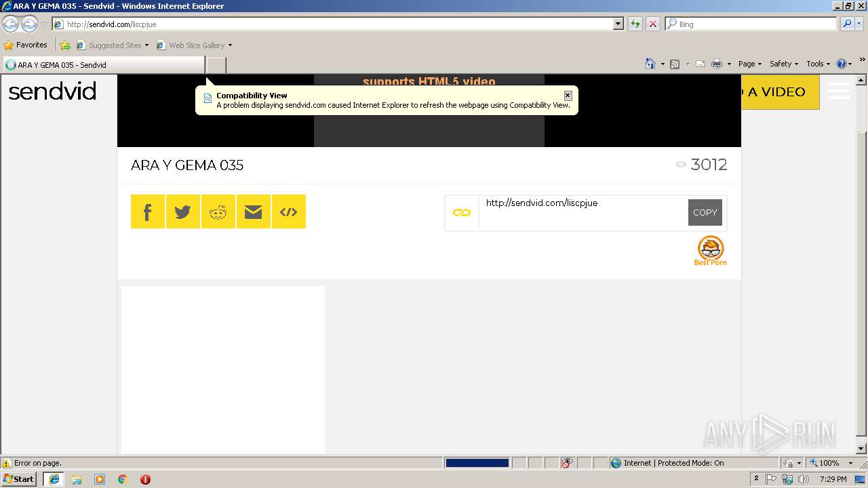Click the Read Mail icon
868x488 pixels.
tap(701, 64)
